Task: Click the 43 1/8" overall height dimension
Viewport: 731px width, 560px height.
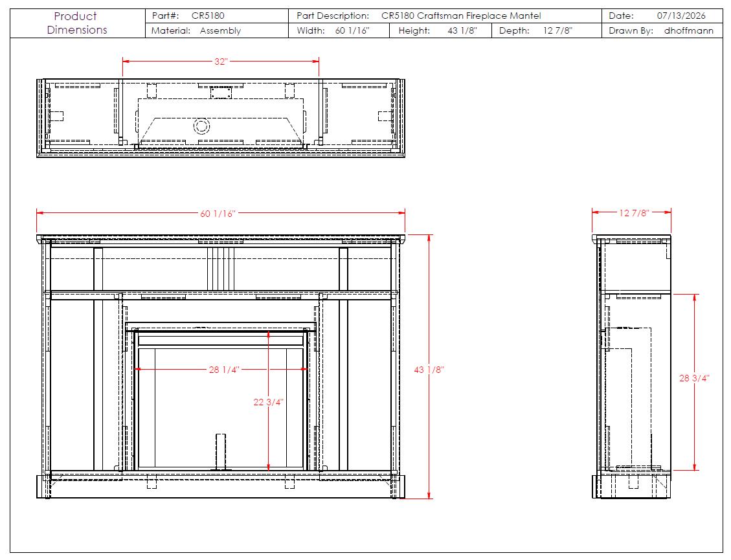Action: coord(429,370)
